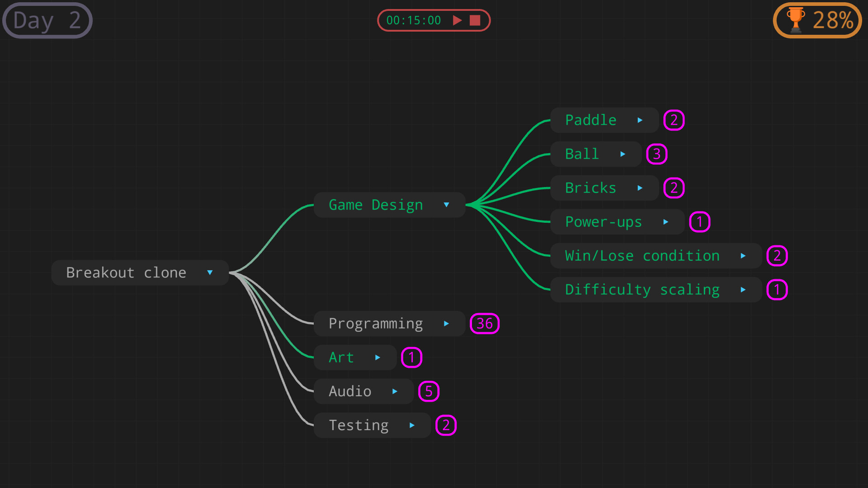
Task: Click the '1' badge on Power-ups
Action: coord(700,222)
